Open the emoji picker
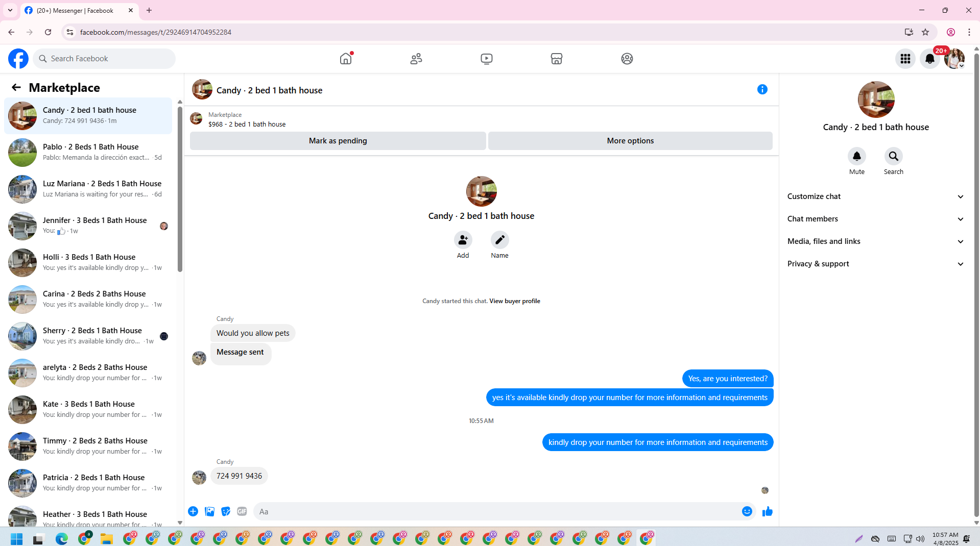 point(747,511)
